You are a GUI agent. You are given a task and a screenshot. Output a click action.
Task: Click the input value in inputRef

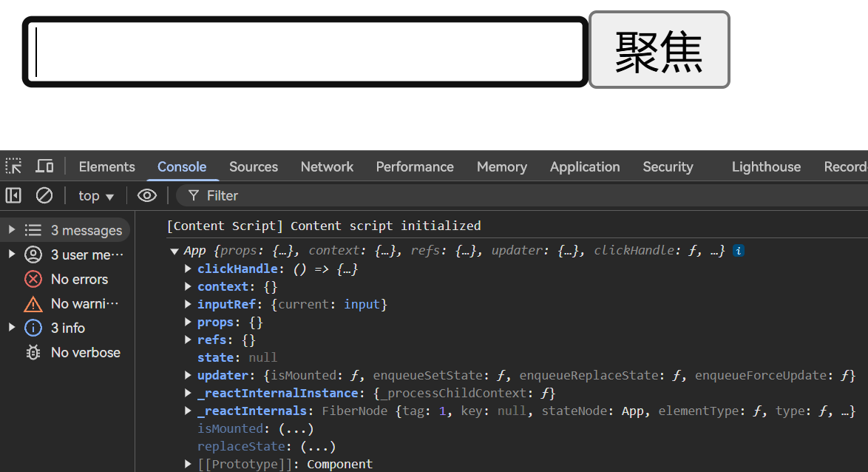362,304
